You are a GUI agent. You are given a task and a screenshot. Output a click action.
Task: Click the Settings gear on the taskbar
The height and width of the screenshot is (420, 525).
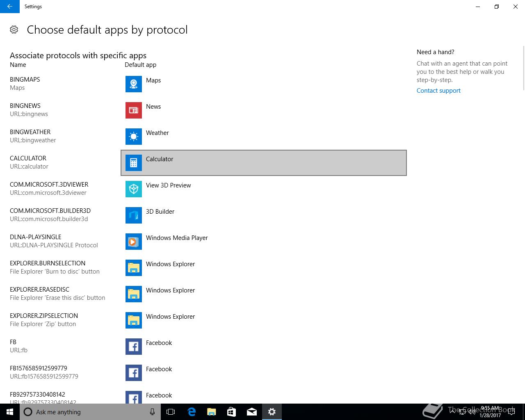pyautogui.click(x=272, y=412)
